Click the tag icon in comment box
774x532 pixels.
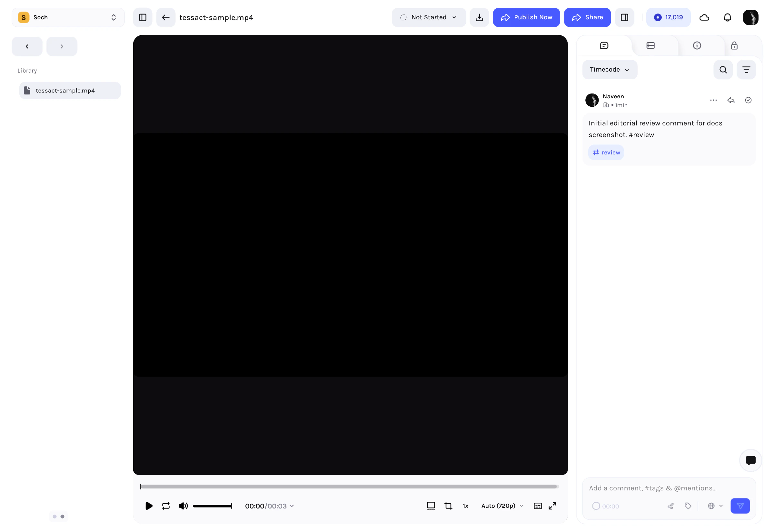pos(688,506)
